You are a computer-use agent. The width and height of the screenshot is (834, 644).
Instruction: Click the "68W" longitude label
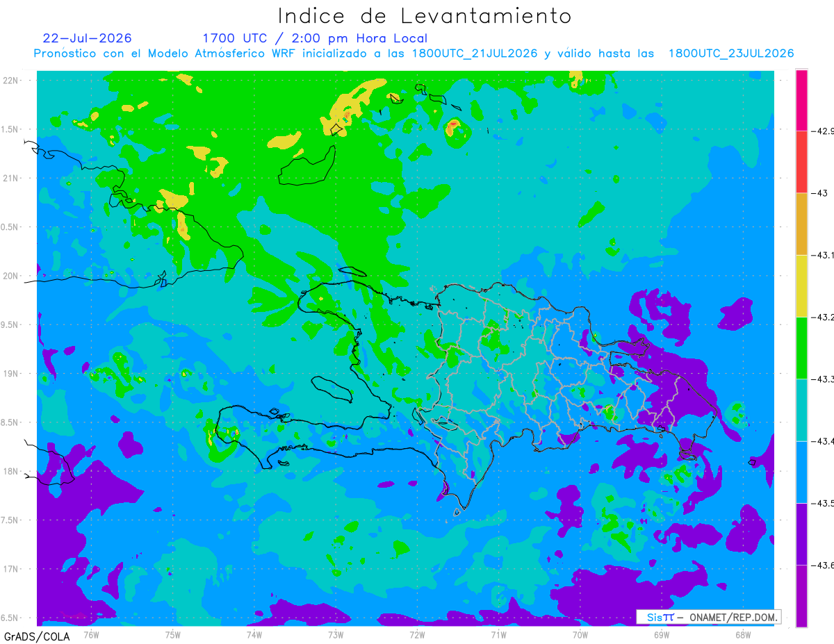click(743, 634)
